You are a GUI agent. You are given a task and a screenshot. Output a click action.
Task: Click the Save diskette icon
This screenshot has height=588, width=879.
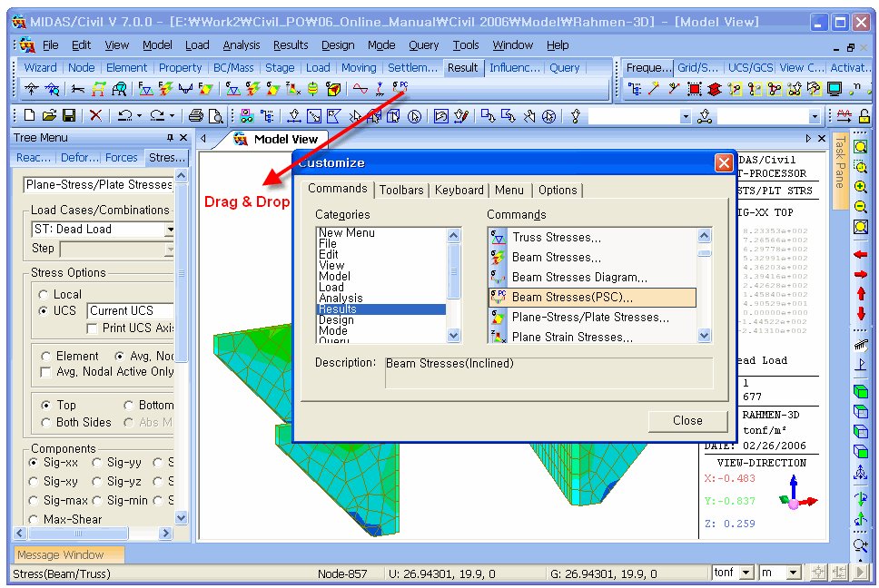tap(67, 115)
